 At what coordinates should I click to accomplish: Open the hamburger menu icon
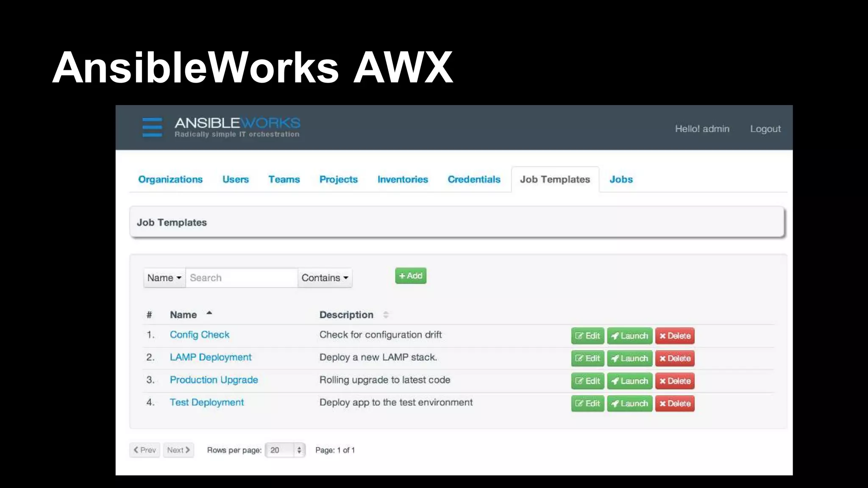click(152, 127)
